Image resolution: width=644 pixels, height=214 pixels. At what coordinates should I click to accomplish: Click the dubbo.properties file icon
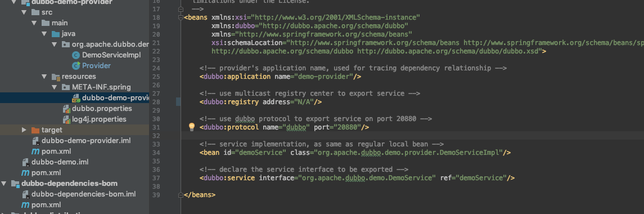66,109
